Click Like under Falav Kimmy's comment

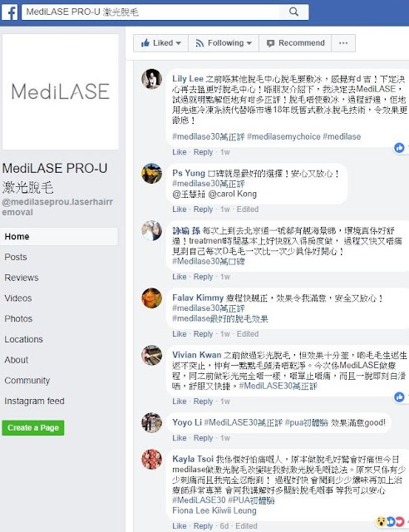(180, 334)
